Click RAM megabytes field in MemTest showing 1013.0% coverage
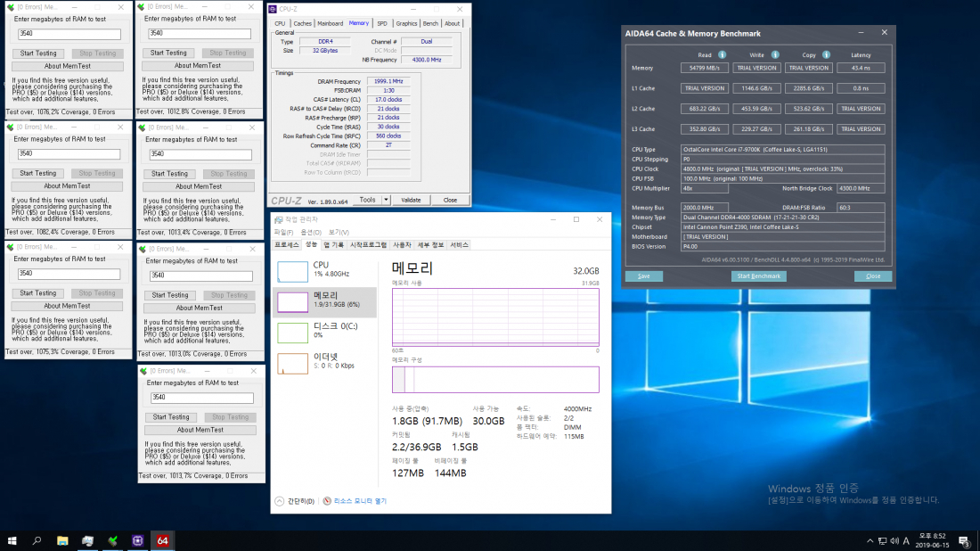The image size is (980, 551). click(x=200, y=275)
